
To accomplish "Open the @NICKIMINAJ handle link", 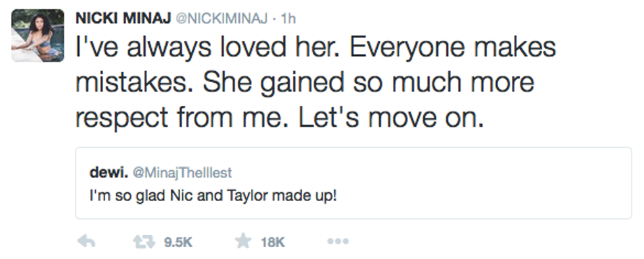I will pos(222,19).
